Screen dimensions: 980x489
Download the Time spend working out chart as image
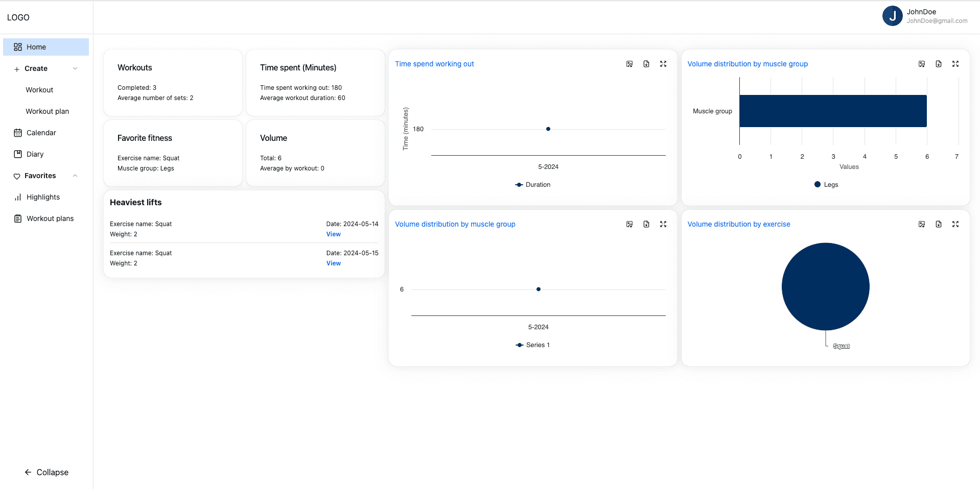coord(629,64)
